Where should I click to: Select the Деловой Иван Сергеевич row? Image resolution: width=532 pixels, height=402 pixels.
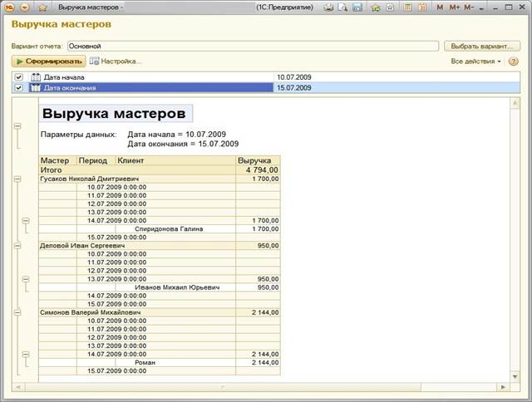160,246
